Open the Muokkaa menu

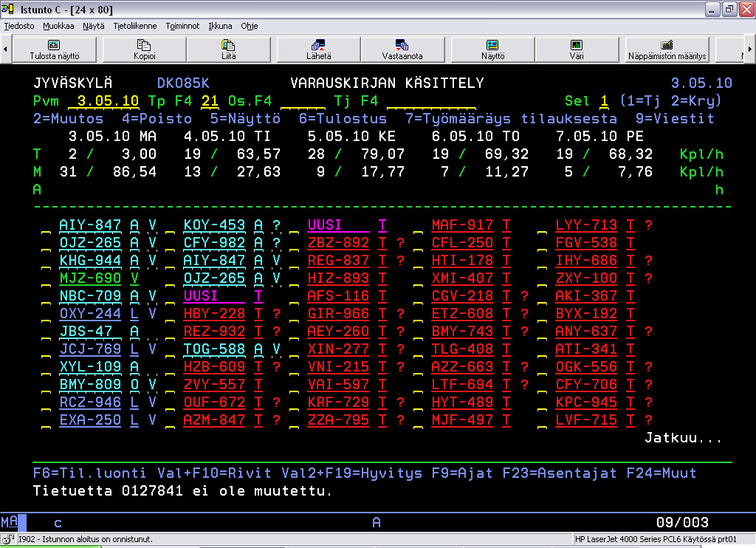click(x=58, y=26)
